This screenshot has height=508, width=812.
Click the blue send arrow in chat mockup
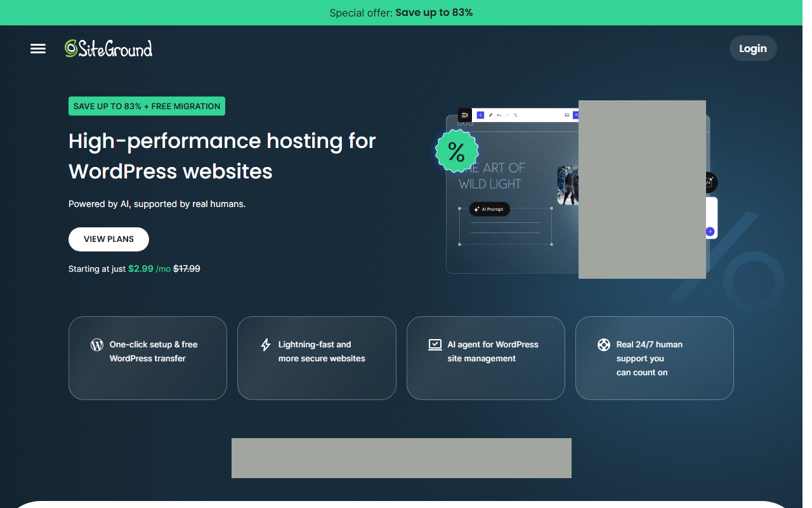pyautogui.click(x=710, y=232)
